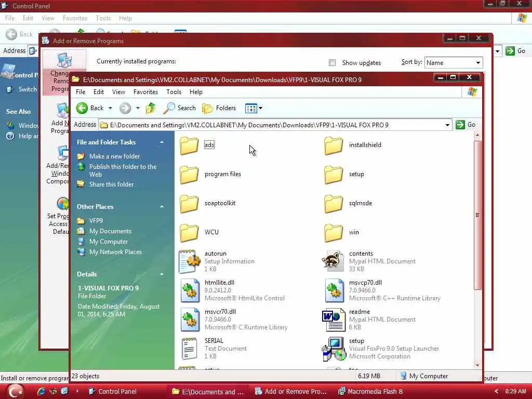Image resolution: width=532 pixels, height=399 pixels.
Task: Collapse the Details panel
Action: pyautogui.click(x=162, y=274)
